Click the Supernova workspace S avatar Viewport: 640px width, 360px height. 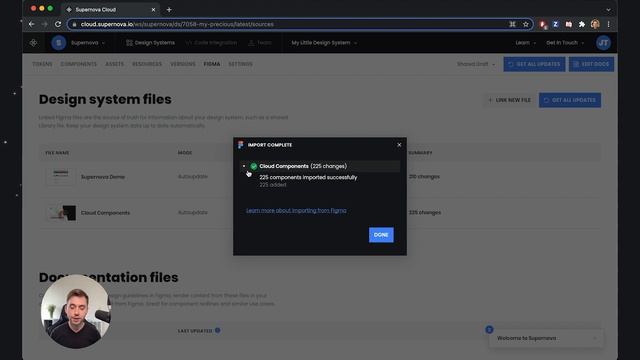click(x=58, y=42)
